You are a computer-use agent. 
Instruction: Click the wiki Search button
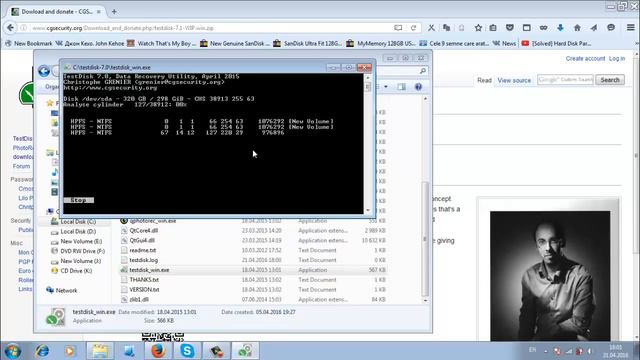pos(610,80)
